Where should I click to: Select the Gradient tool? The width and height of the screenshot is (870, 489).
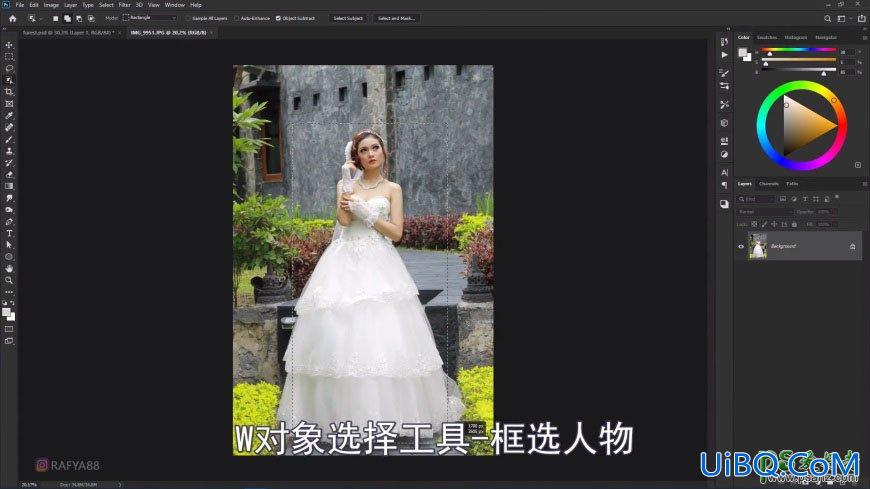click(9, 186)
